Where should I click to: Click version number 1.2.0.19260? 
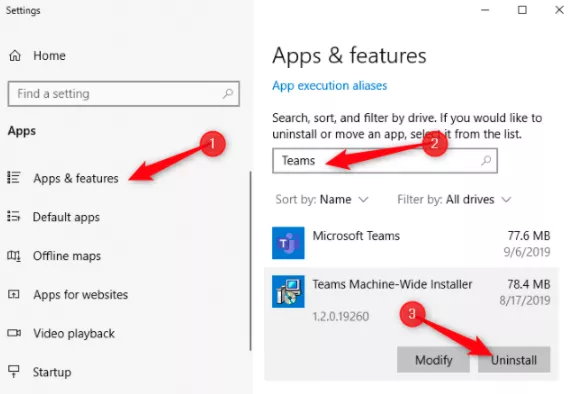(x=341, y=316)
